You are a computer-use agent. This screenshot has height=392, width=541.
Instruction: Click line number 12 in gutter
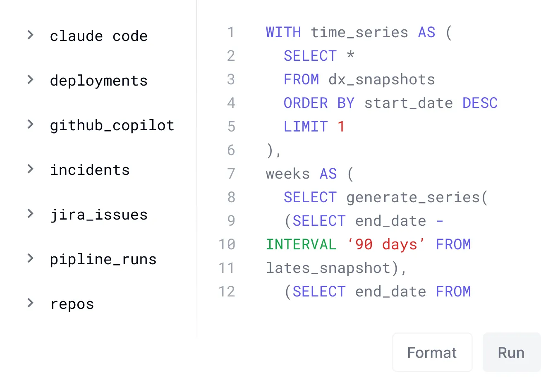[x=227, y=292]
